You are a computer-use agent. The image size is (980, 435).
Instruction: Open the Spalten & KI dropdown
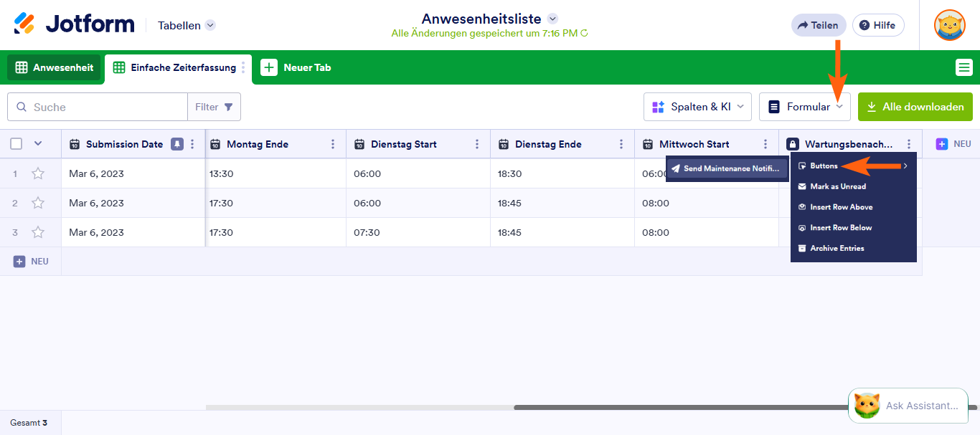click(697, 107)
